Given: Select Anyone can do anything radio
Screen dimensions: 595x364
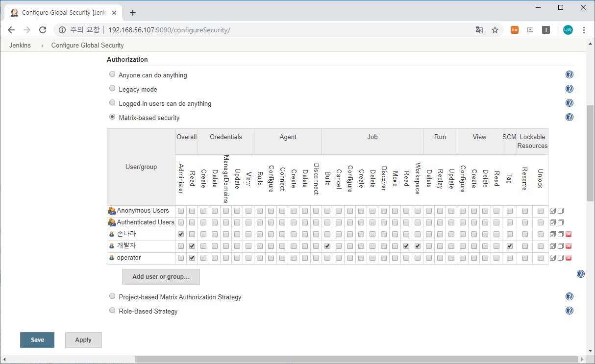Looking at the screenshot, I should click(x=112, y=74).
